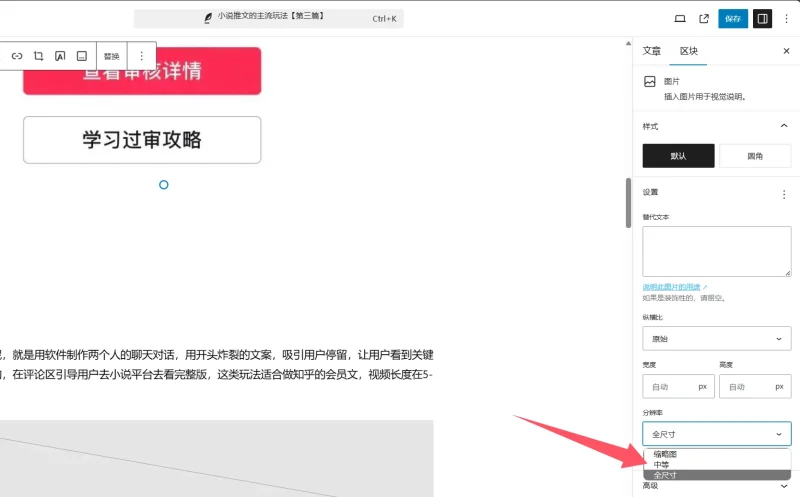Click the height px unit label
The height and width of the screenshot is (497, 800).
point(779,386)
